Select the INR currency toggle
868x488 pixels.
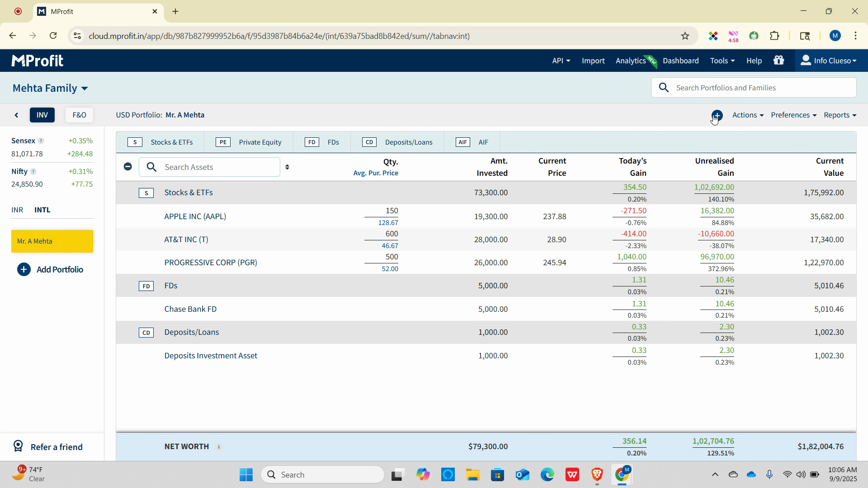17,210
